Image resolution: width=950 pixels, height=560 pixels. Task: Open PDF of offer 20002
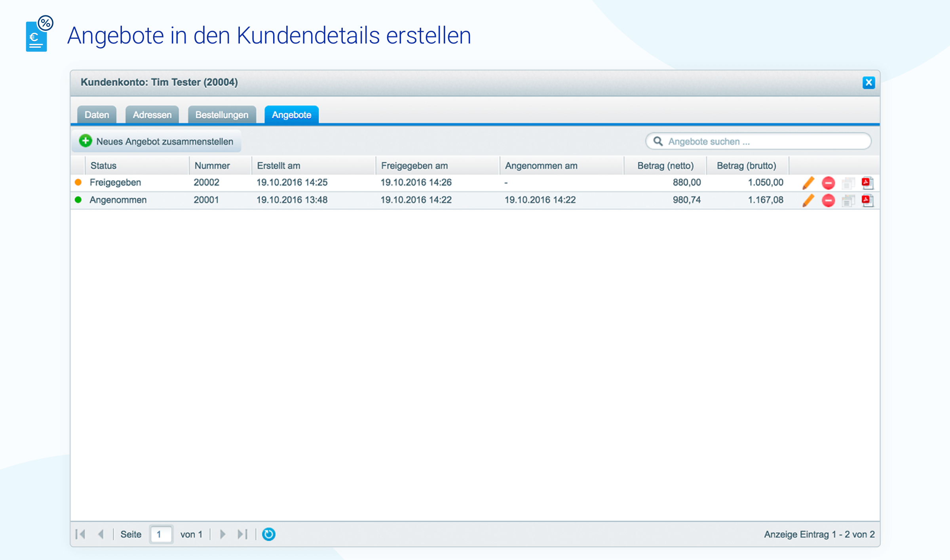tap(867, 183)
